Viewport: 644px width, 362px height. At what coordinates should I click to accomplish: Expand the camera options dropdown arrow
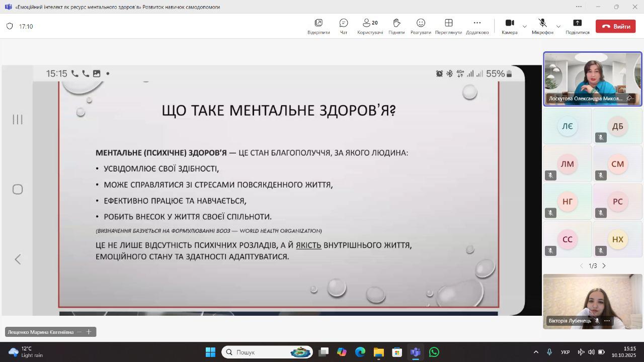point(525,26)
